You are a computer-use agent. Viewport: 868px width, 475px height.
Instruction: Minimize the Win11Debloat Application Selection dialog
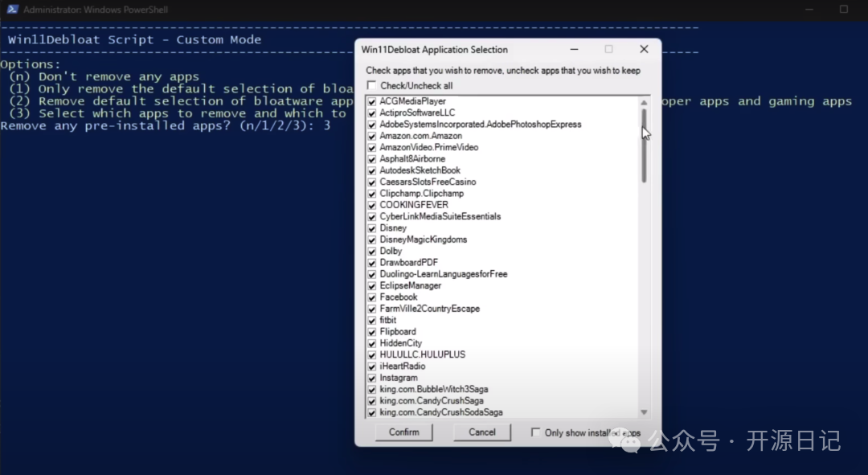coord(573,50)
